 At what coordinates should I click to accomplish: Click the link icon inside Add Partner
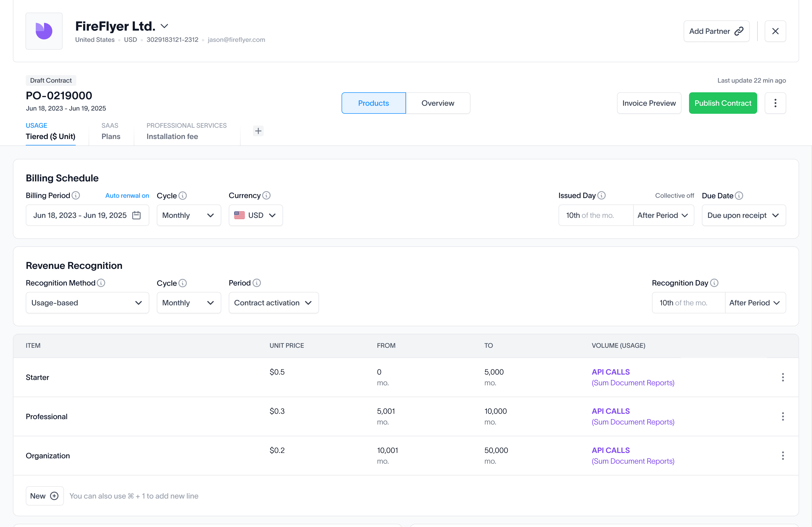(739, 31)
